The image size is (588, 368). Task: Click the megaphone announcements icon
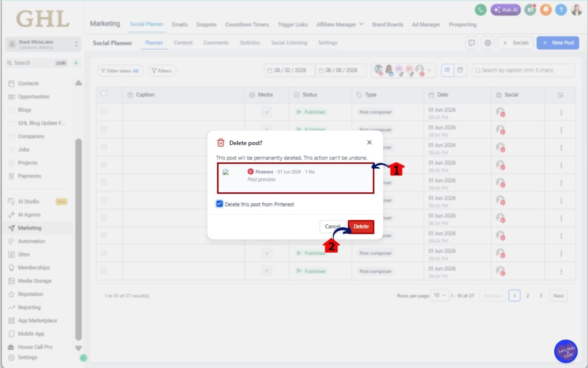click(530, 9)
